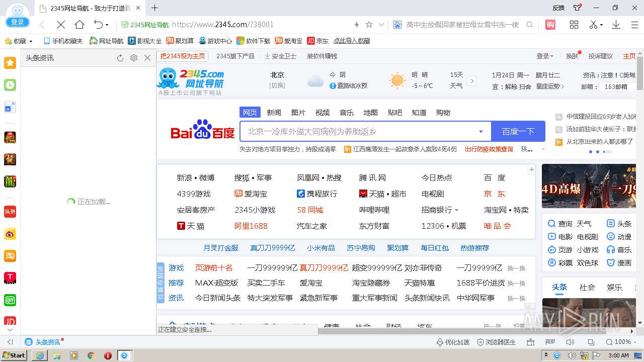The width and height of the screenshot is (644, 362).
Task: Open 浏览器医生 in the status bar
Action: (x=496, y=342)
